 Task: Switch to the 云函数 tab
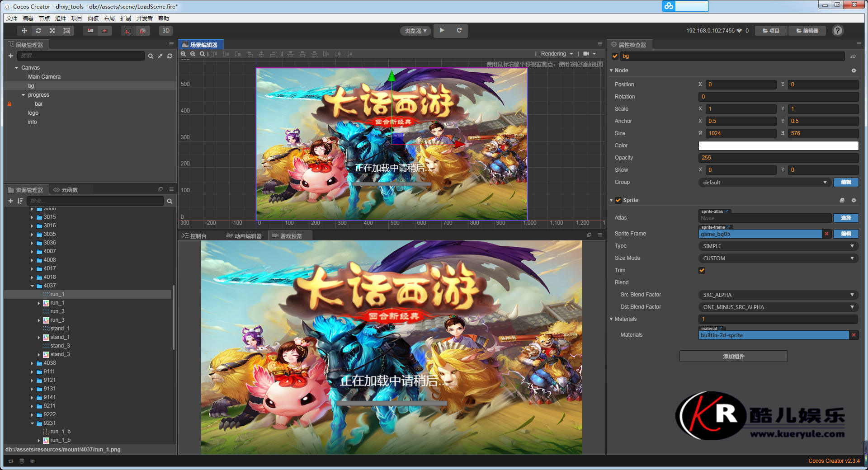(66, 190)
